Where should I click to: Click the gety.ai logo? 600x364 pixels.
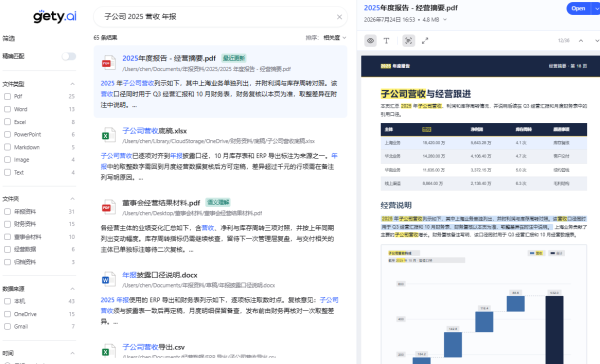pyautogui.click(x=55, y=16)
